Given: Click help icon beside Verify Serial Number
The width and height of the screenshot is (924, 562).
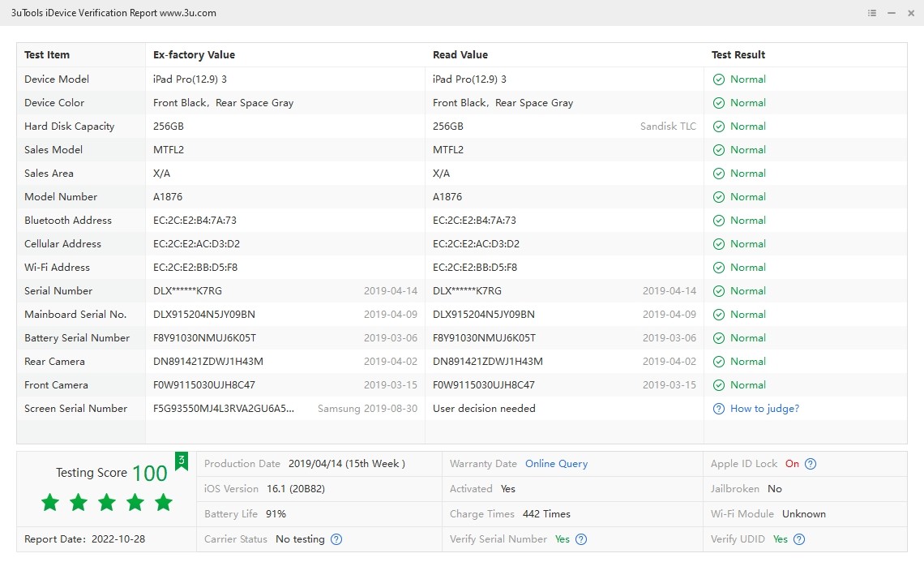Looking at the screenshot, I should coord(581,539).
